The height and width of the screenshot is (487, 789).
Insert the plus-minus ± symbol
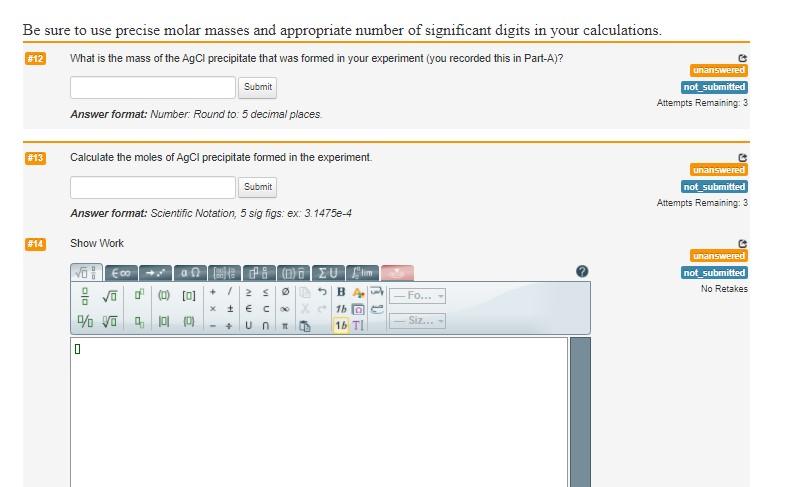pos(230,309)
